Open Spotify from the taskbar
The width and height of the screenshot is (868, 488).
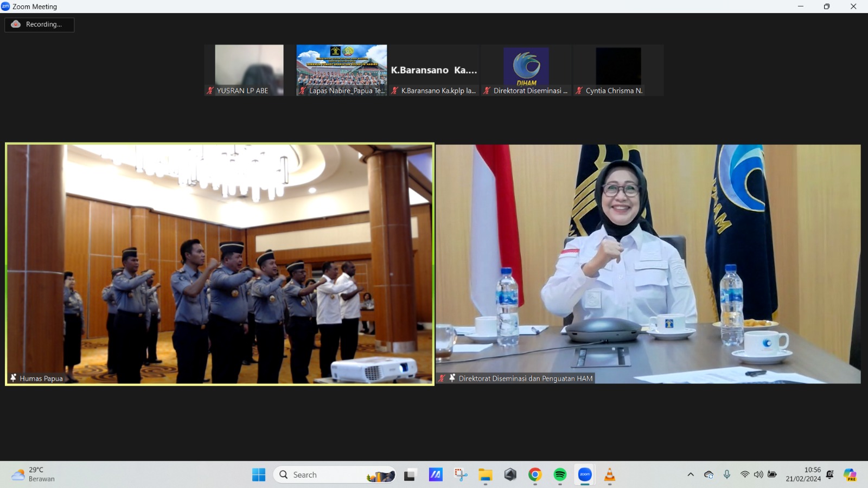point(560,475)
